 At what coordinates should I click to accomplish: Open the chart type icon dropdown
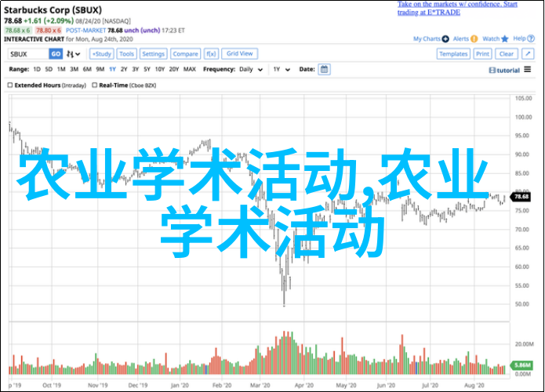(74, 54)
